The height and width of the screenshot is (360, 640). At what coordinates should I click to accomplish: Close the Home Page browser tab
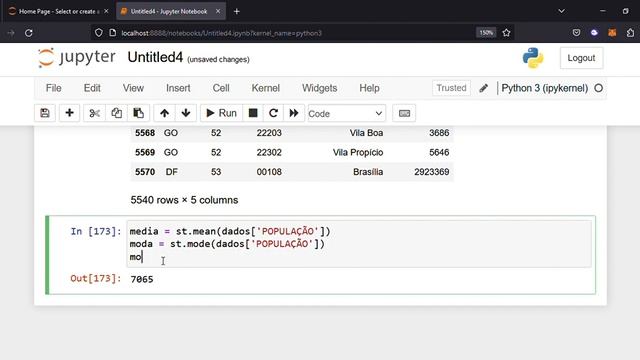click(x=106, y=11)
